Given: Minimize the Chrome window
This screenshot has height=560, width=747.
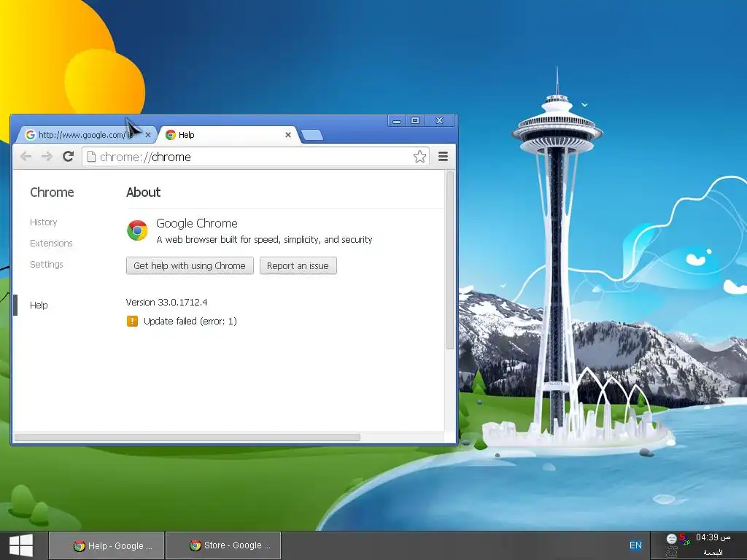Looking at the screenshot, I should coord(396,121).
